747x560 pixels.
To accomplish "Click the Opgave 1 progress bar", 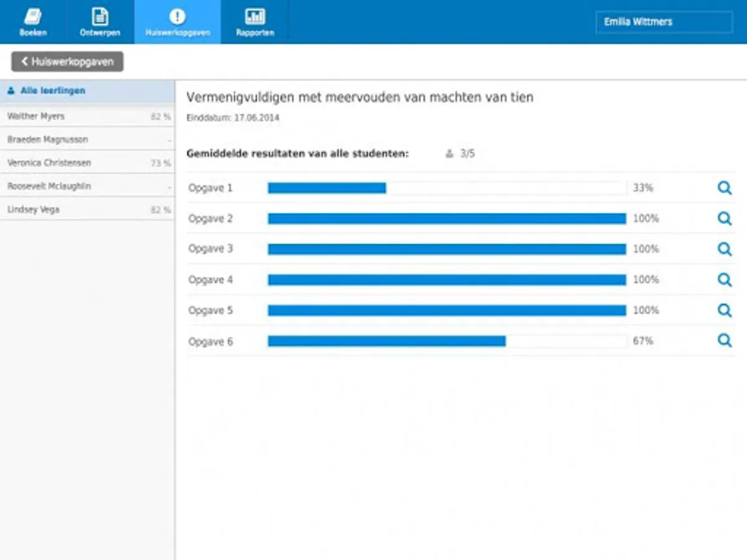I will point(446,188).
